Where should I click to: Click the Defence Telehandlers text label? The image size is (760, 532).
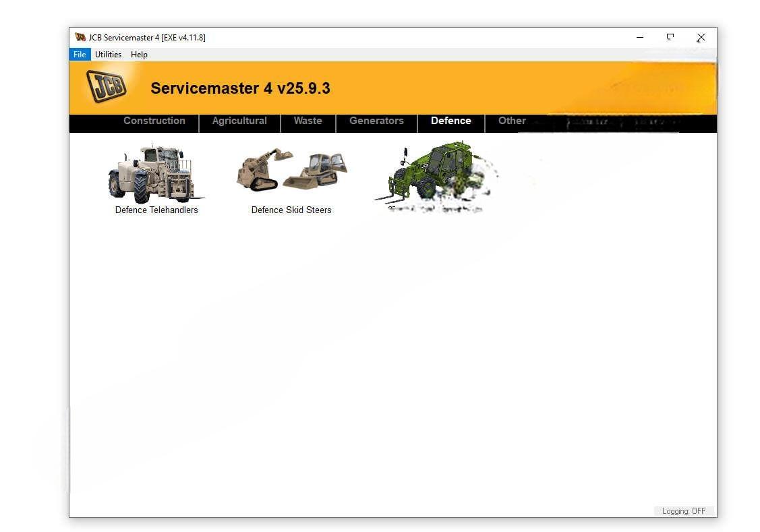click(x=156, y=210)
